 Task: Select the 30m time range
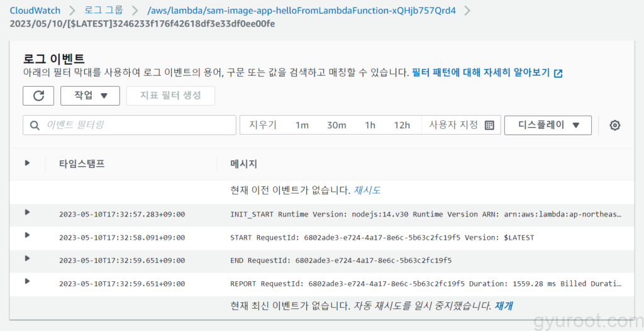[x=336, y=125]
